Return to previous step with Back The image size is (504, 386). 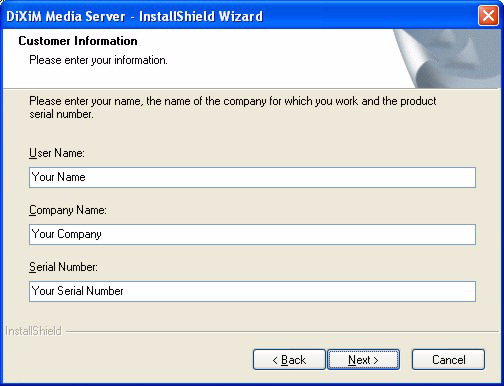289,360
